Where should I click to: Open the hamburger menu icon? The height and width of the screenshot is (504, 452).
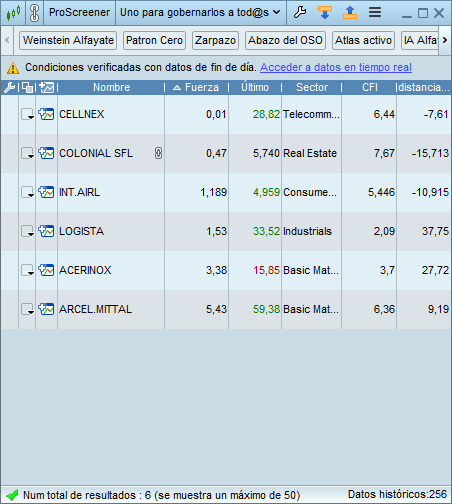click(375, 13)
